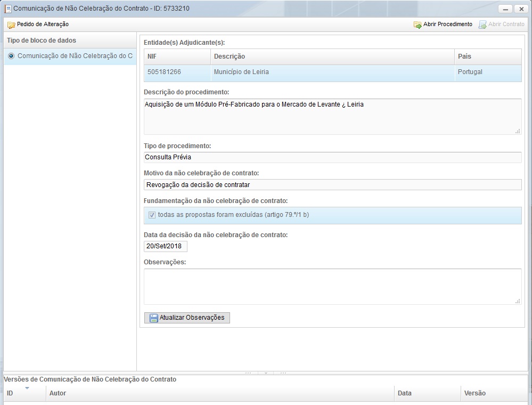Select Comunicação de Não Celebração radio button
This screenshot has height=405, width=532.
[11, 56]
